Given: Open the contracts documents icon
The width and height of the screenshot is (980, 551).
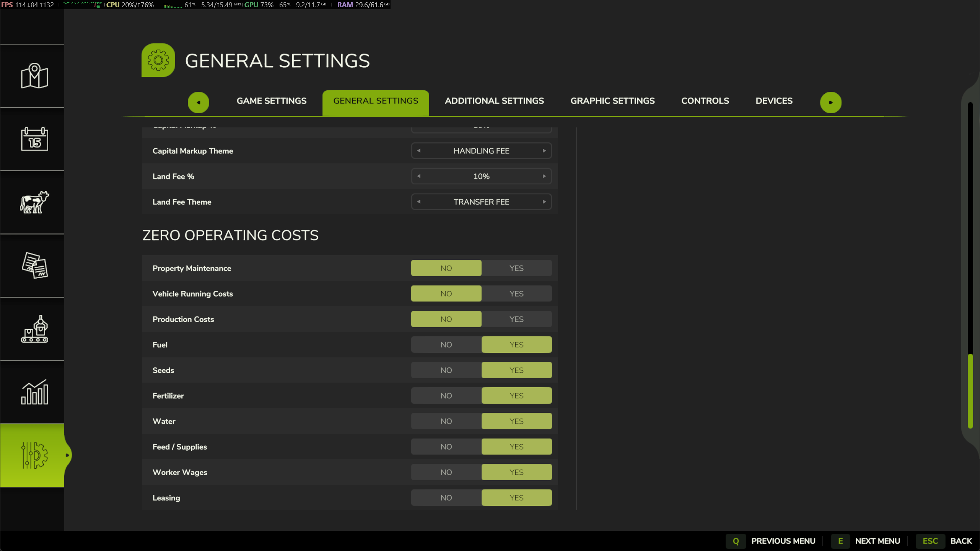Looking at the screenshot, I should click(34, 265).
